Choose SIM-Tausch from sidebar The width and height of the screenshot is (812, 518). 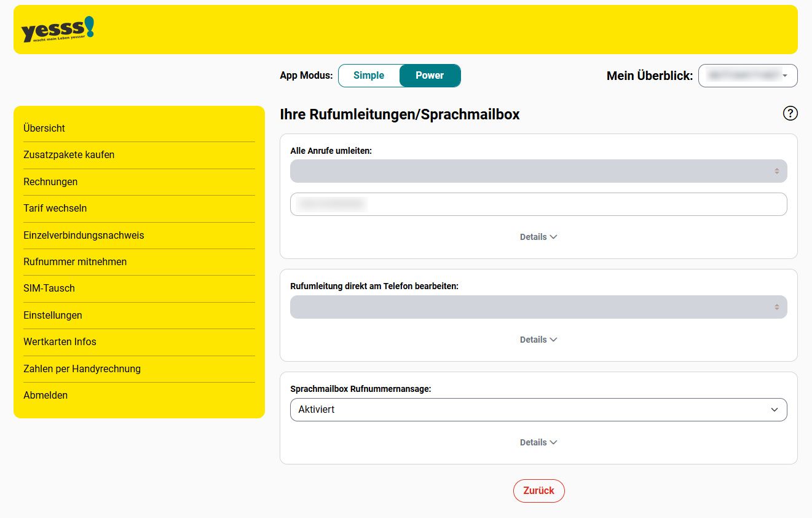click(49, 289)
